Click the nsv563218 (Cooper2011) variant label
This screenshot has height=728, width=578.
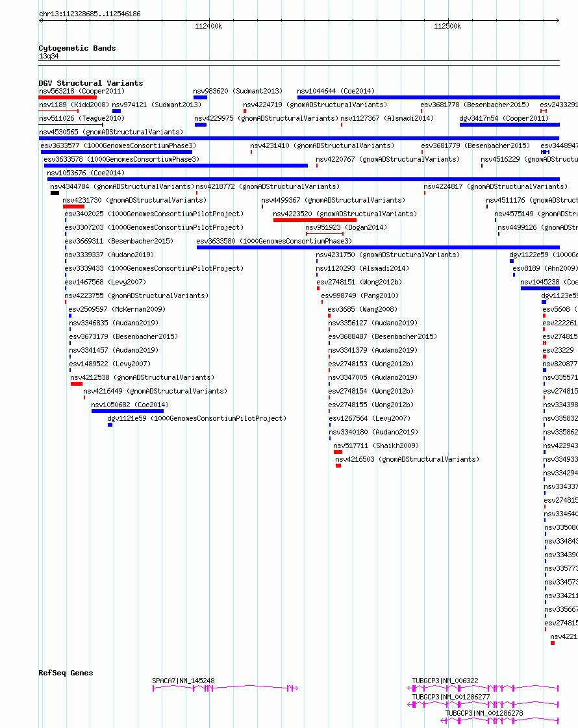tap(82, 91)
